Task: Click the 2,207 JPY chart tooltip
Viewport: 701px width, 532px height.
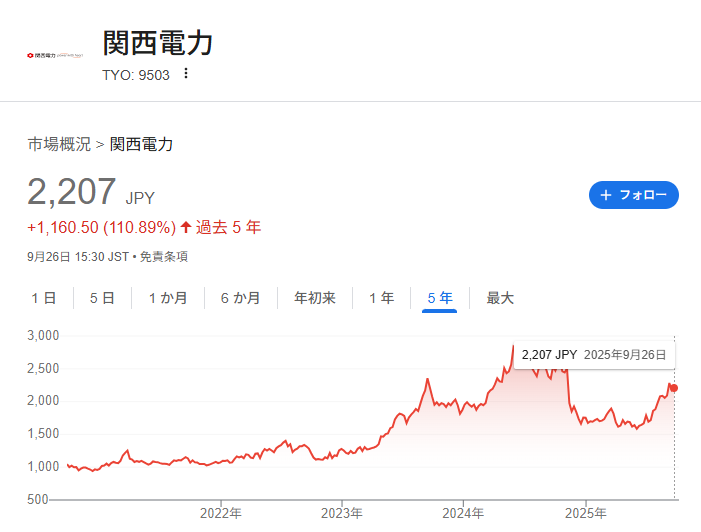Action: [x=593, y=355]
